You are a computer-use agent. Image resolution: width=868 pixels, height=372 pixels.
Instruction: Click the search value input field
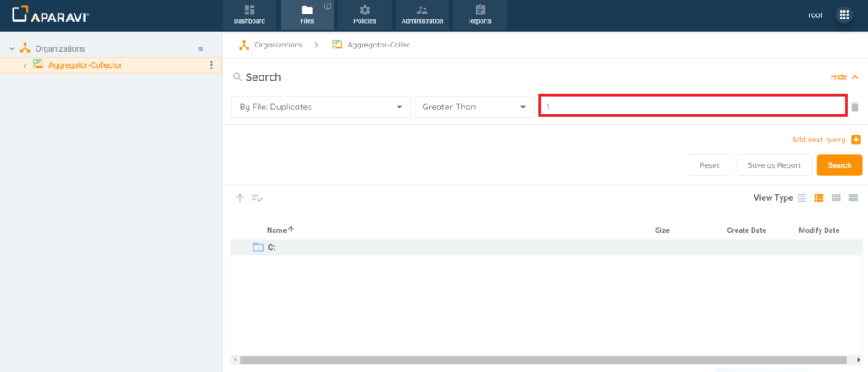693,106
